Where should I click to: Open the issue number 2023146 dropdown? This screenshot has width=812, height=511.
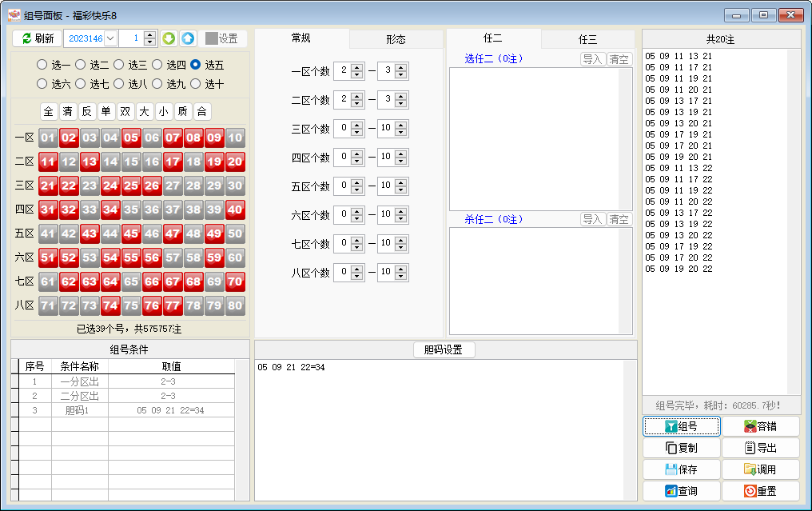(x=110, y=38)
